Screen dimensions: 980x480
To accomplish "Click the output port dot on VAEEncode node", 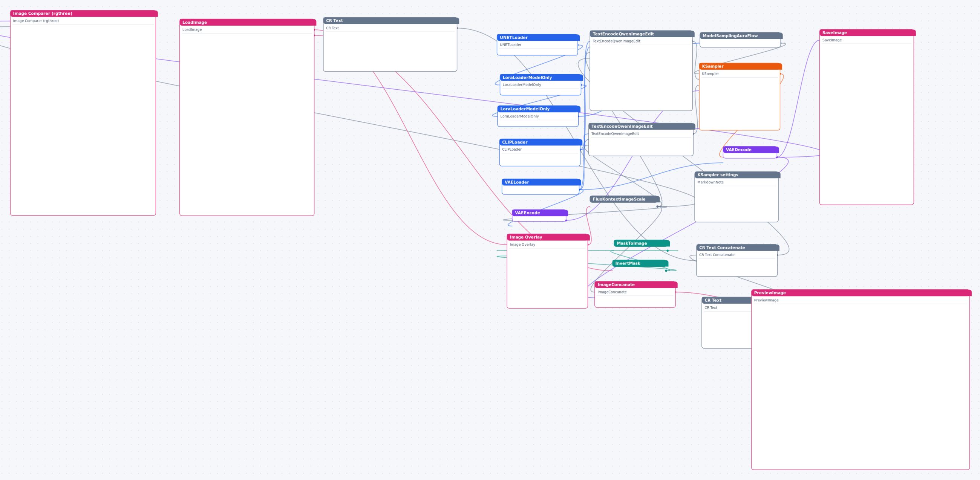I will point(566,220).
